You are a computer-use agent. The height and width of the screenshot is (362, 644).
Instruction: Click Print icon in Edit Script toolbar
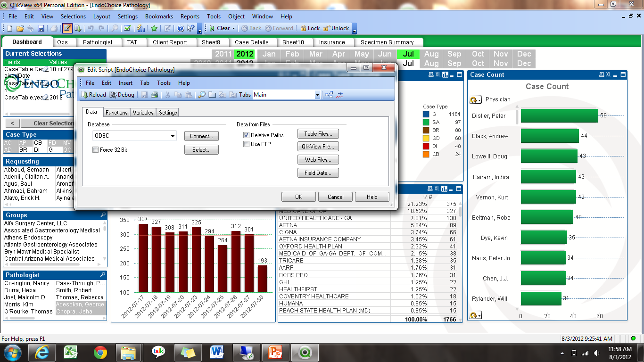click(154, 95)
